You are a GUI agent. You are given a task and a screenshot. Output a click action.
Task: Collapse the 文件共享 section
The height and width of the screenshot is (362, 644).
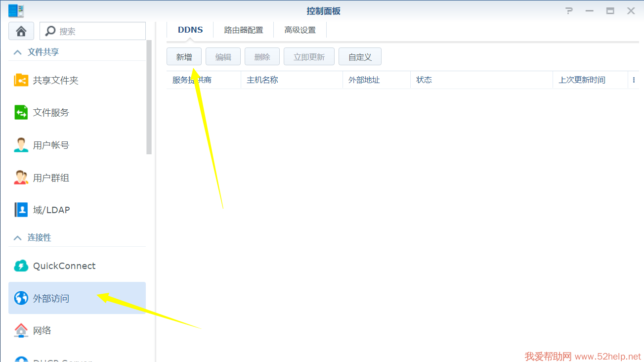point(18,52)
